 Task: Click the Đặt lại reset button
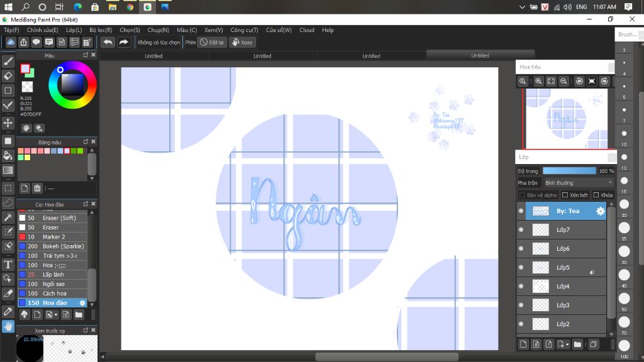(212, 42)
